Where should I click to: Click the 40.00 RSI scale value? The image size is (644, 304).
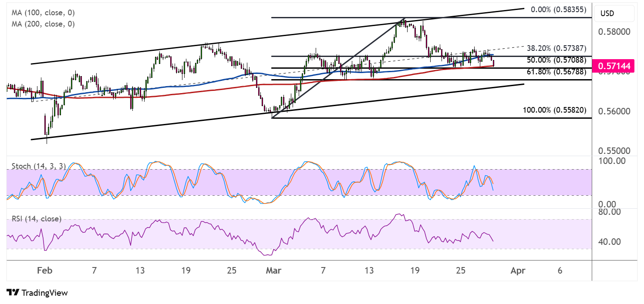point(610,242)
